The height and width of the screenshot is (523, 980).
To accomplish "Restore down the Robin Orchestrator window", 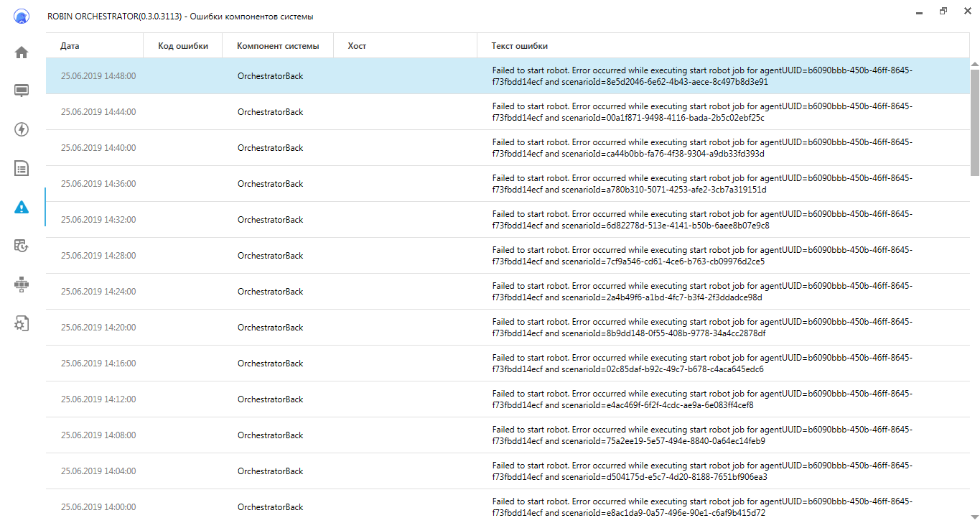I will tap(943, 11).
